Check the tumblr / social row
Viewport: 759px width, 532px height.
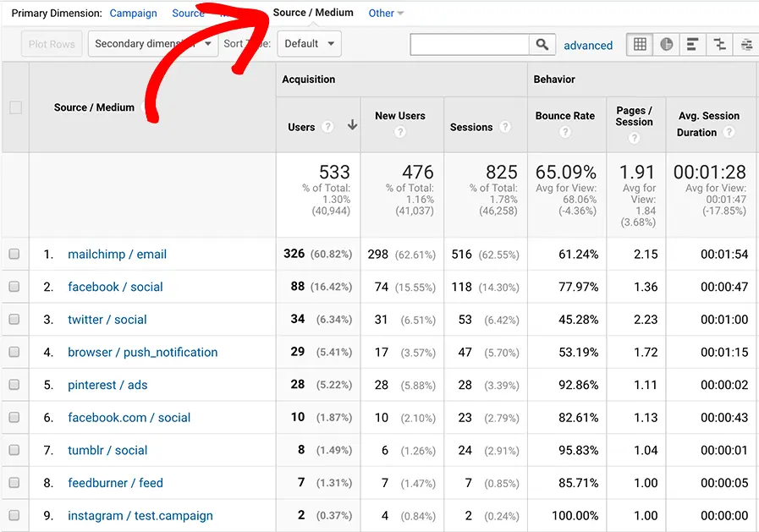14,450
